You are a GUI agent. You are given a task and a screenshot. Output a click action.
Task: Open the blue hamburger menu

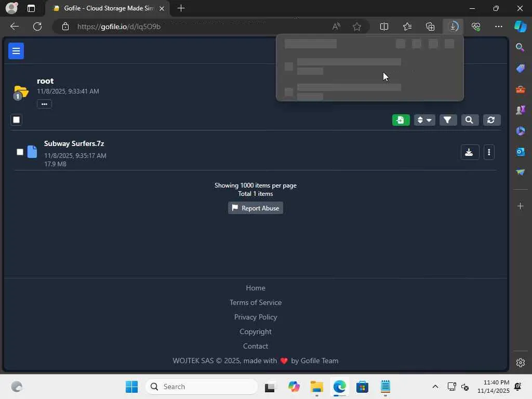point(16,51)
